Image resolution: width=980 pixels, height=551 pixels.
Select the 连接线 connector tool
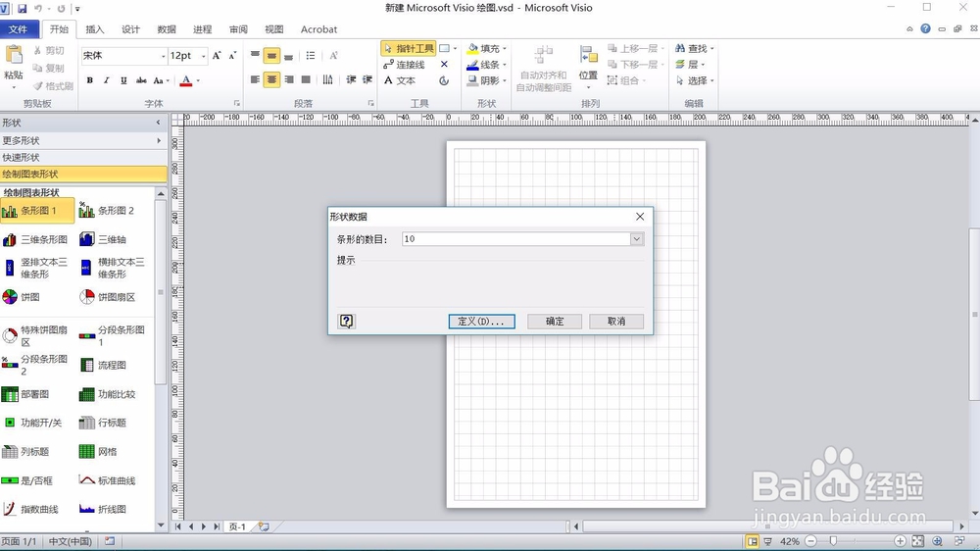404,65
